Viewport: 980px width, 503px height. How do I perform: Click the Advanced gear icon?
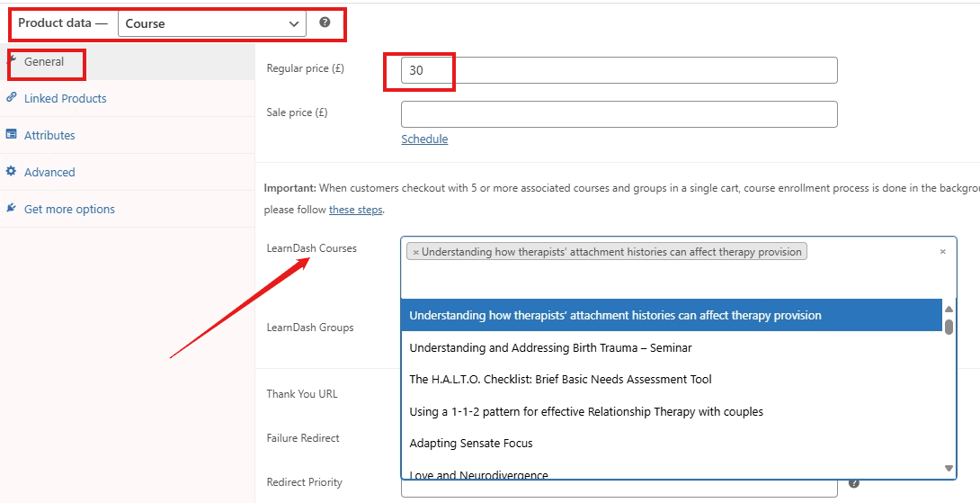pyautogui.click(x=11, y=172)
